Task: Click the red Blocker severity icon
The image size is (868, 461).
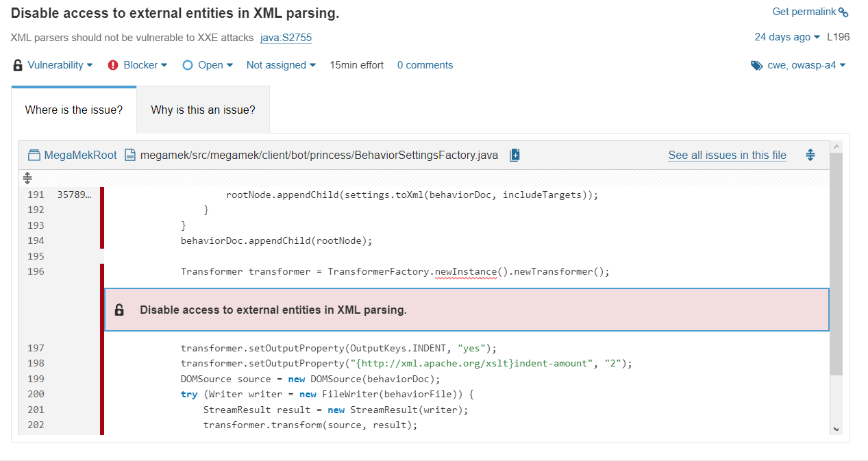Action: pyautogui.click(x=112, y=65)
